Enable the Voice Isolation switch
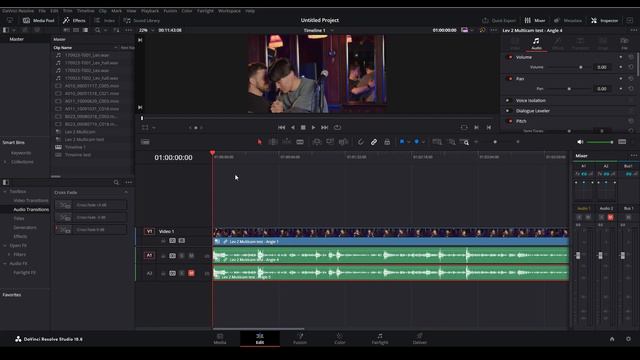 tap(508, 100)
